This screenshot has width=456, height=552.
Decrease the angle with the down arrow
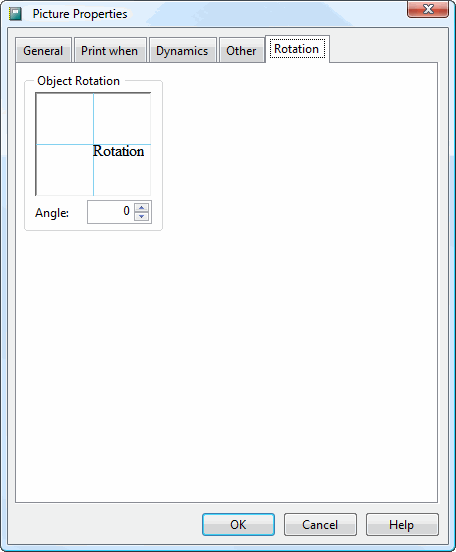tap(142, 216)
